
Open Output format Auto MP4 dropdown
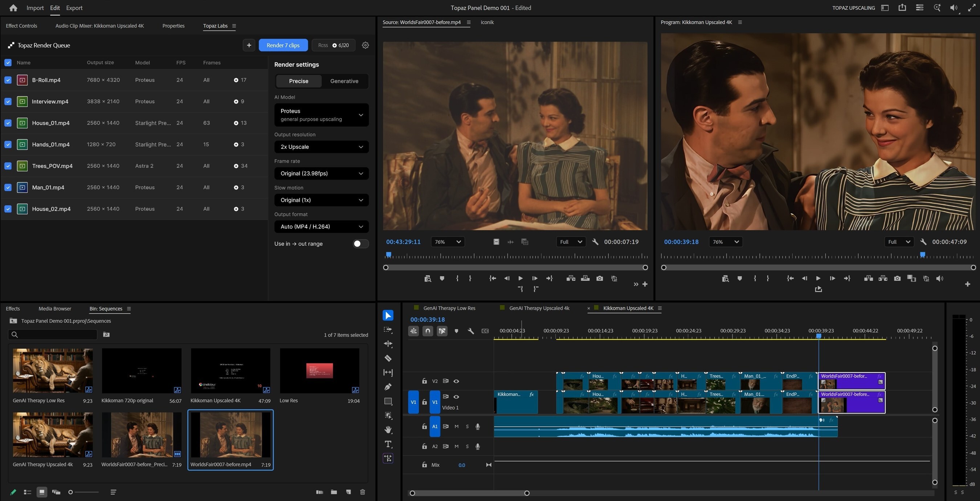click(x=322, y=227)
